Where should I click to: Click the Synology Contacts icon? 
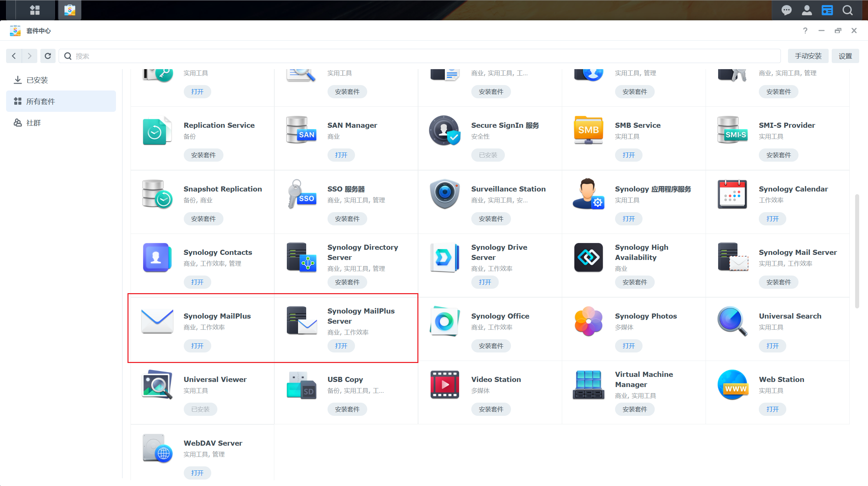[157, 257]
